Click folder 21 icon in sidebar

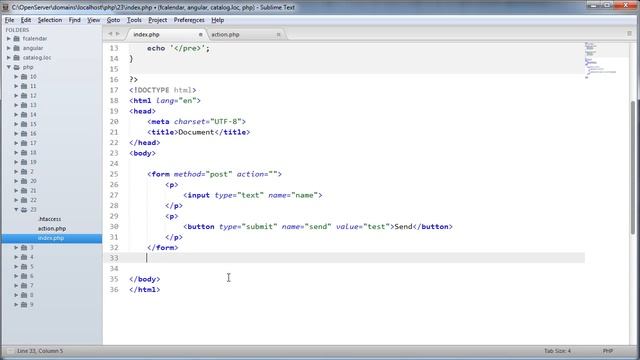pyautogui.click(x=24, y=191)
